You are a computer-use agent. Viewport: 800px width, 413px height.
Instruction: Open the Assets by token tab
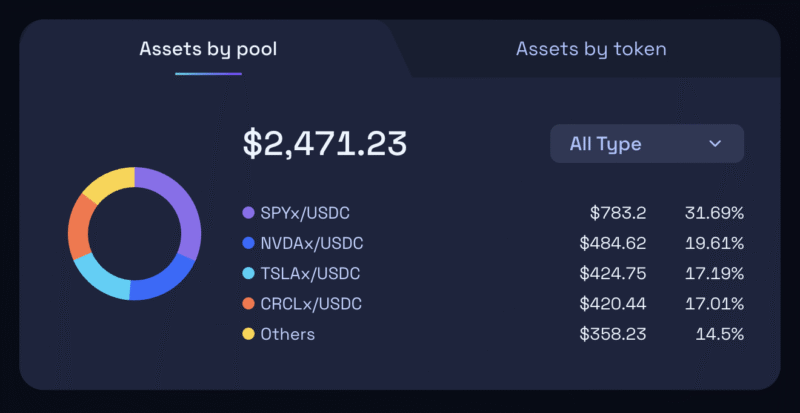tap(590, 49)
